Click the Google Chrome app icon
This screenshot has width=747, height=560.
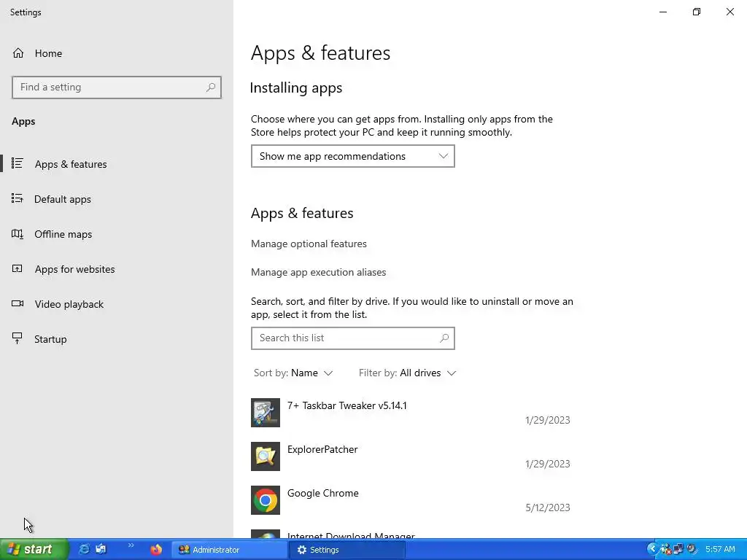266,500
